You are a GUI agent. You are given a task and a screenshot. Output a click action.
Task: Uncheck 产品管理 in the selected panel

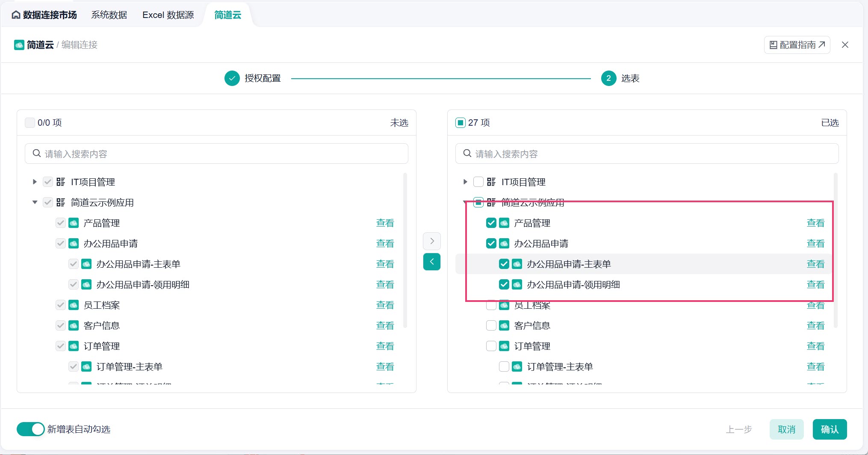tap(491, 223)
